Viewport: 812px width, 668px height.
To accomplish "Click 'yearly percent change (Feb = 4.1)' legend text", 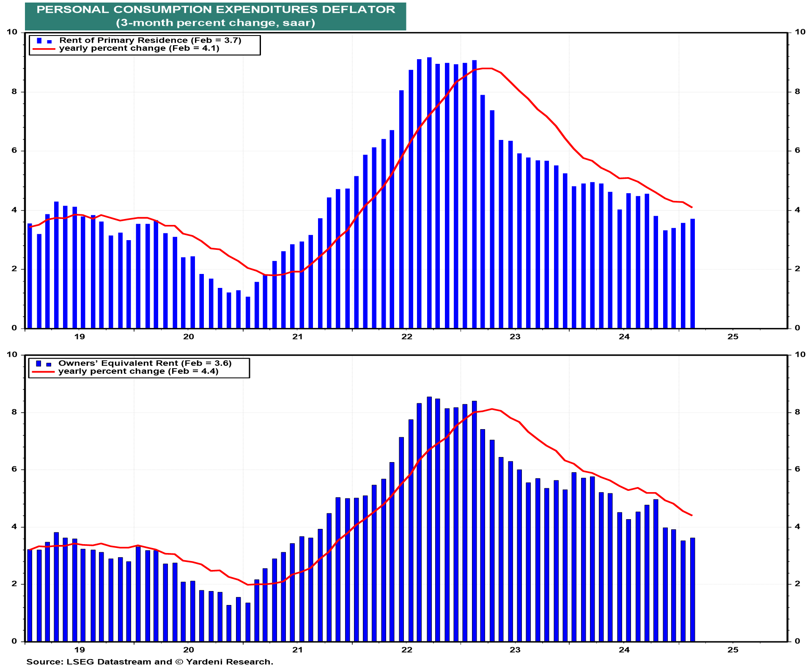I will tap(139, 48).
